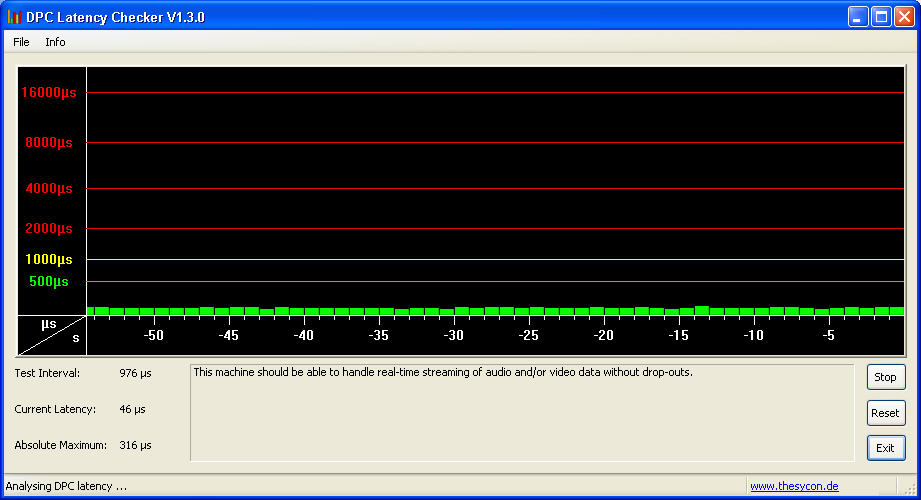Maximize the DPC Latency Checker window
Viewport: 921px width, 500px height.
(881, 17)
